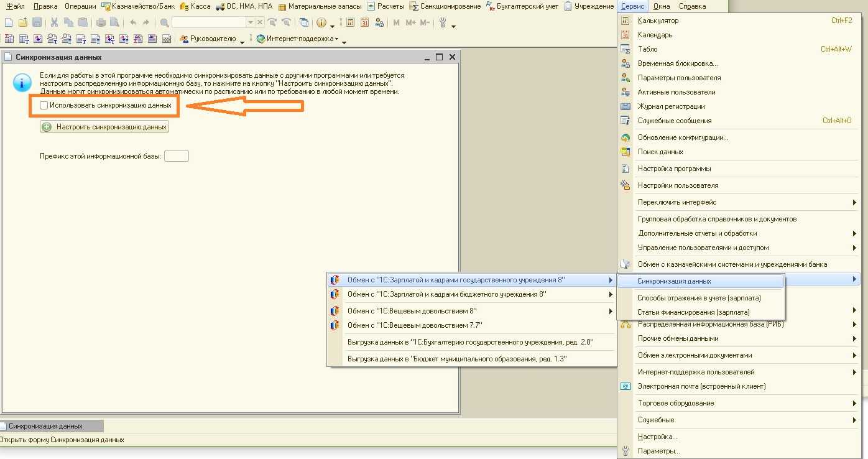Select Способы отражения в учете (зарплата)
The image size is (868, 459).
pos(700,298)
